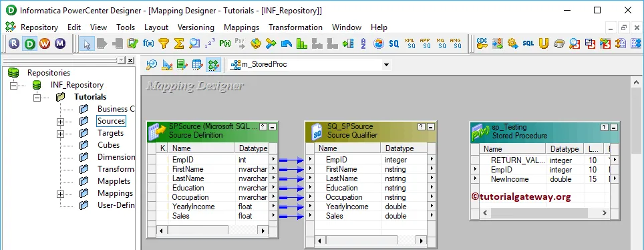Select the Mapplets folder in navigator

114,181
